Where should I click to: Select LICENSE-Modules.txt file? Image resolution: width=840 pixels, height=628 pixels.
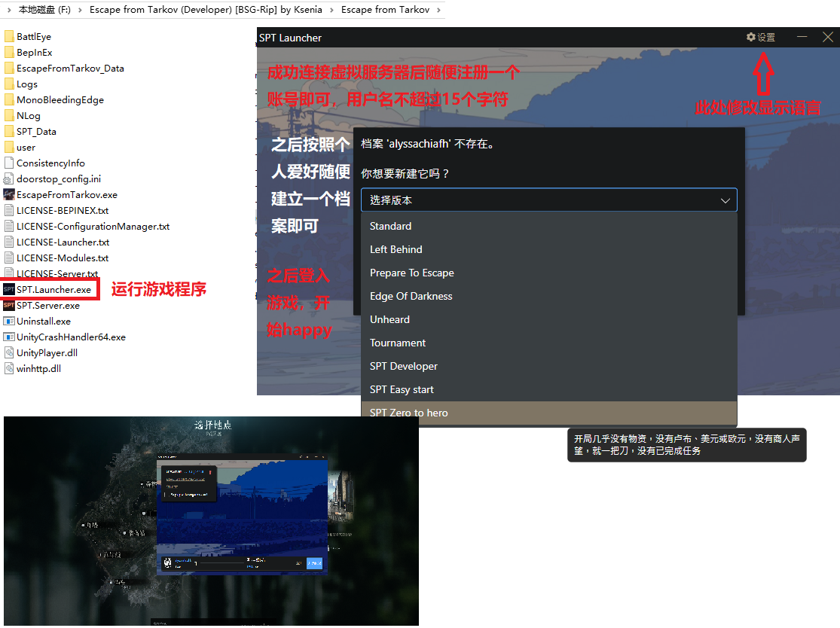coord(57,258)
